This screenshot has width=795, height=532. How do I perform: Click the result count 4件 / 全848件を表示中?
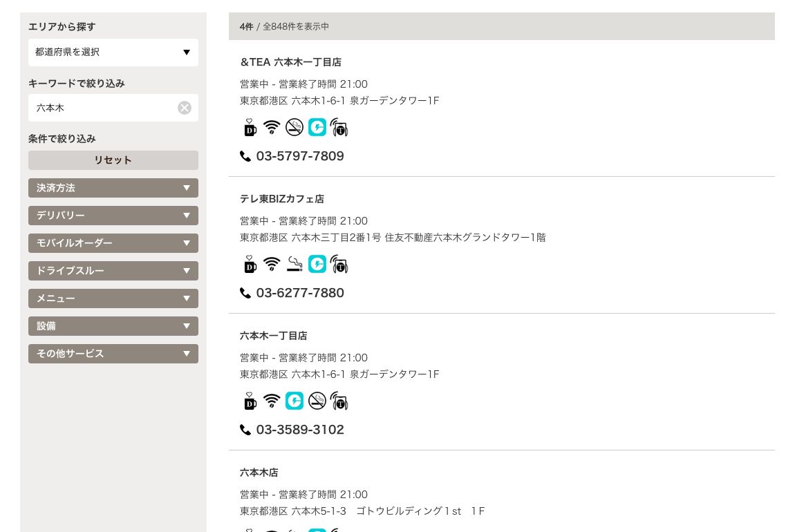[284, 26]
